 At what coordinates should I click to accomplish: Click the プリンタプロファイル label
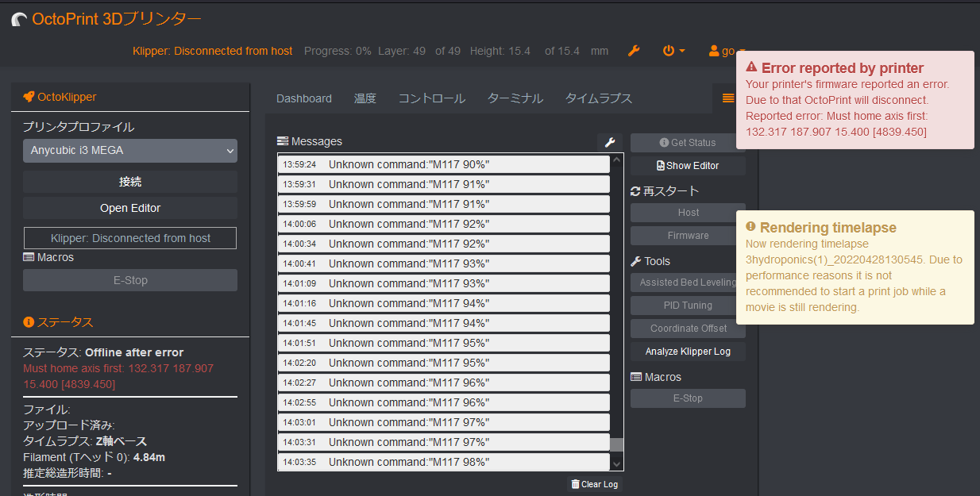click(x=79, y=127)
